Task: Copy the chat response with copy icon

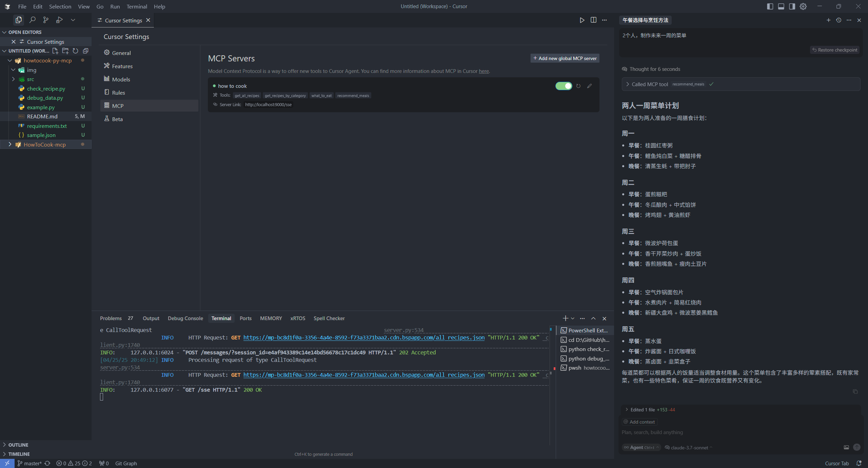Action: pyautogui.click(x=855, y=392)
